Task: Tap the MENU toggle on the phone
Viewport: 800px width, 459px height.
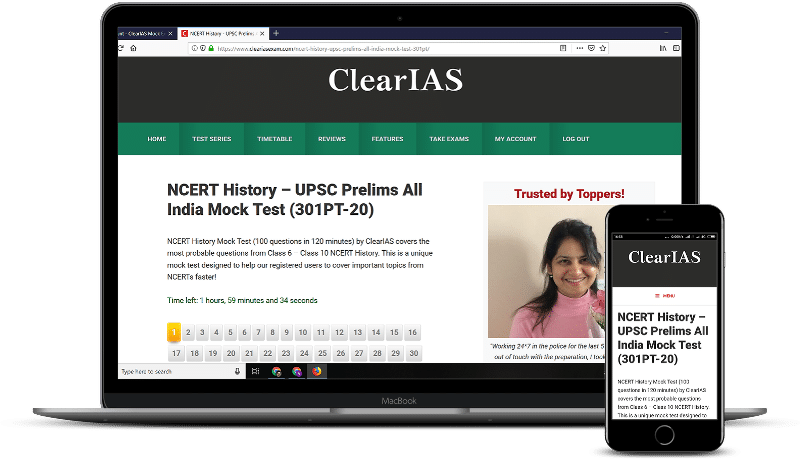Action: 665,296
